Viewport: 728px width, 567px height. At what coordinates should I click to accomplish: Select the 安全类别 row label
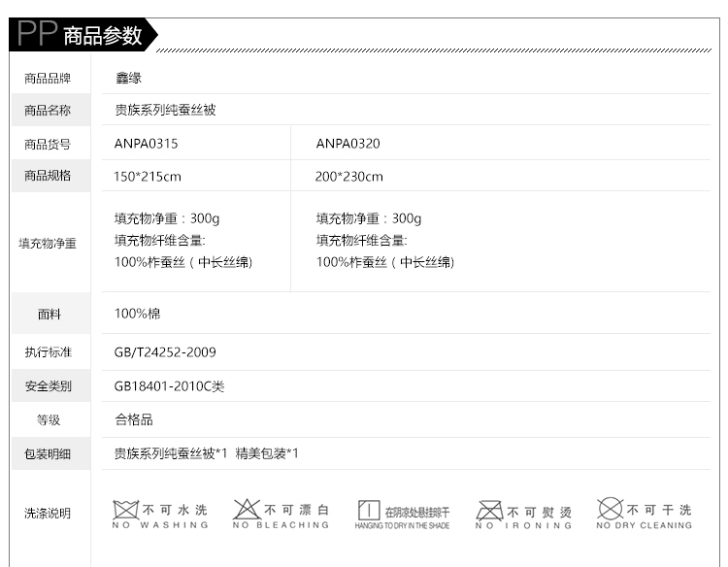pos(49,385)
